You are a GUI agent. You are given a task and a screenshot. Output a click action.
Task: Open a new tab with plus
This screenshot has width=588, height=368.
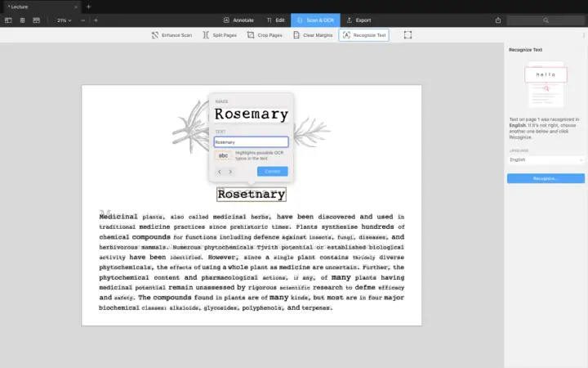(x=88, y=7)
